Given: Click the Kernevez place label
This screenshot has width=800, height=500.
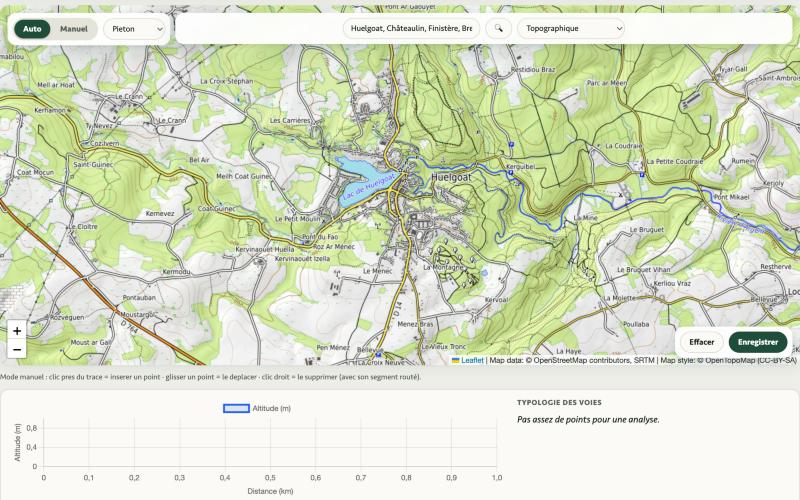Looking at the screenshot, I should (160, 214).
